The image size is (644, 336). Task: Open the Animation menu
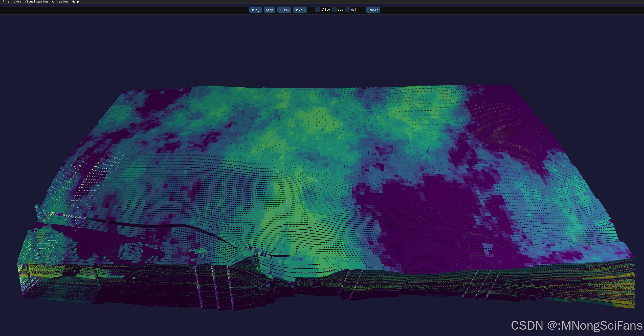click(60, 2)
